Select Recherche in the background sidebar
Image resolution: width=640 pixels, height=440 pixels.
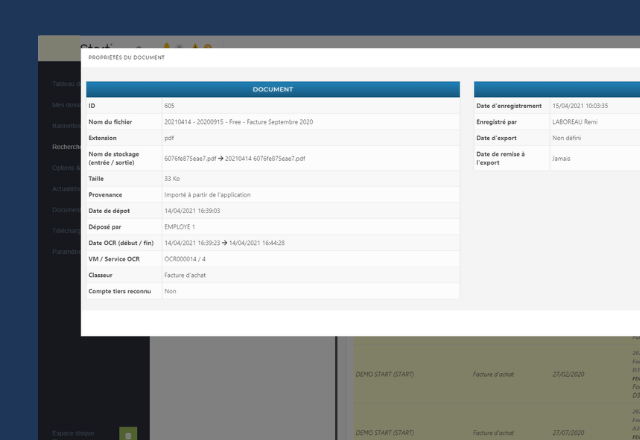(66, 147)
